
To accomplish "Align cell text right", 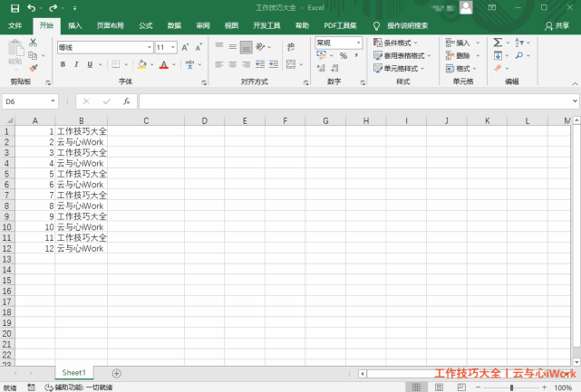I will [246, 64].
